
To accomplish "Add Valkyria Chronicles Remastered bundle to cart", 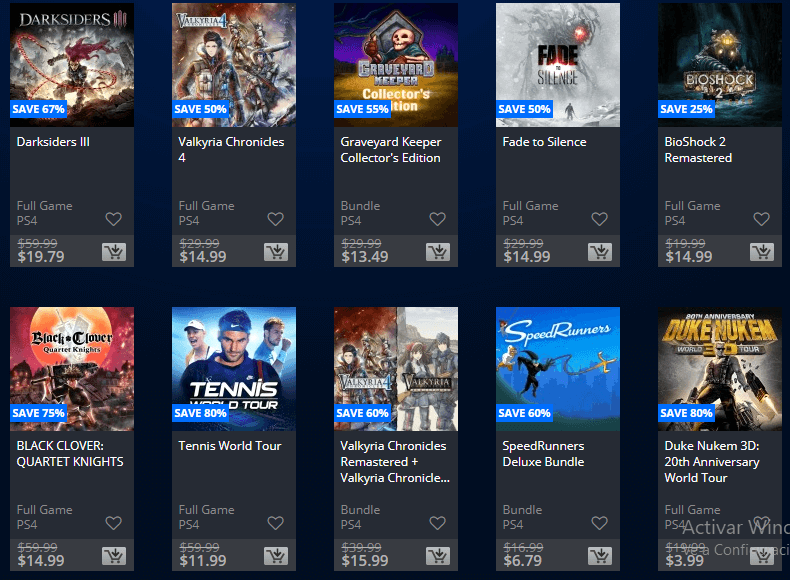I will [438, 555].
